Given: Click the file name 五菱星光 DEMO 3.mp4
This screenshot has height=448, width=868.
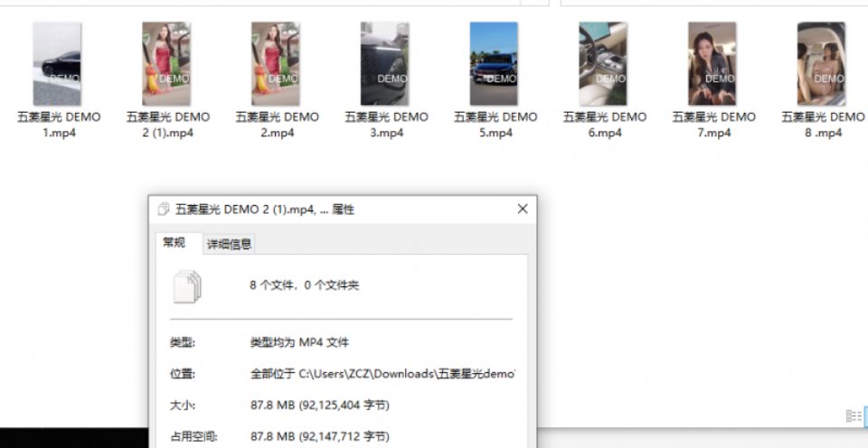Looking at the screenshot, I should pyautogui.click(x=386, y=125).
